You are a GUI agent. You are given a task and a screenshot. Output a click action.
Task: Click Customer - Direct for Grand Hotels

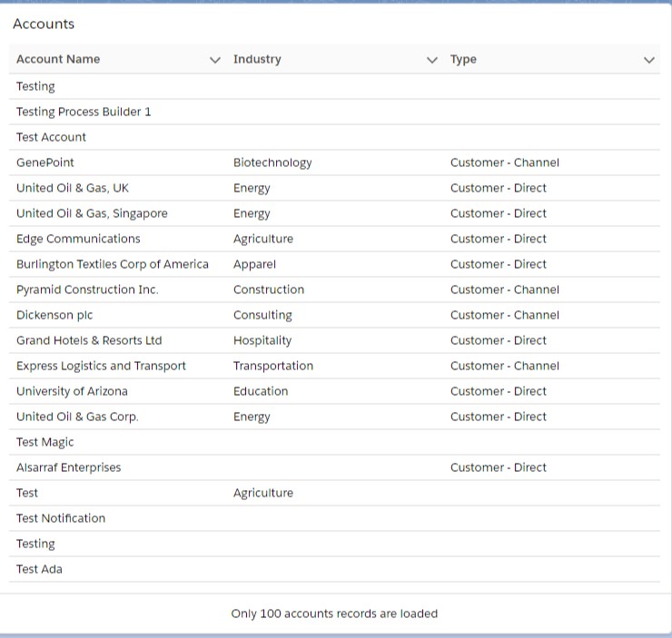click(x=499, y=340)
